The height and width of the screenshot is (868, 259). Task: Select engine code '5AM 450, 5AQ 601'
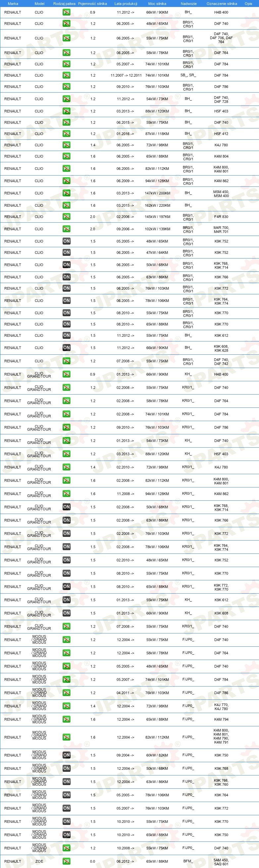point(221,862)
